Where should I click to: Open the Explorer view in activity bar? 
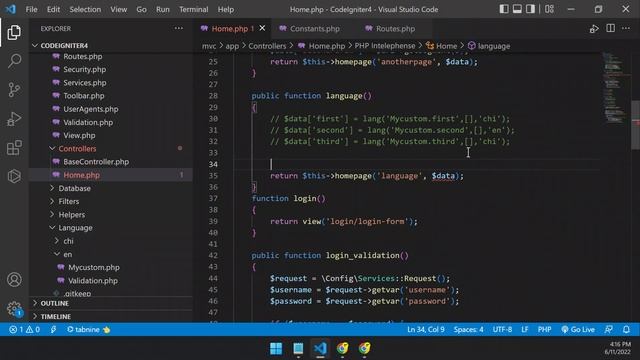pyautogui.click(x=14, y=33)
